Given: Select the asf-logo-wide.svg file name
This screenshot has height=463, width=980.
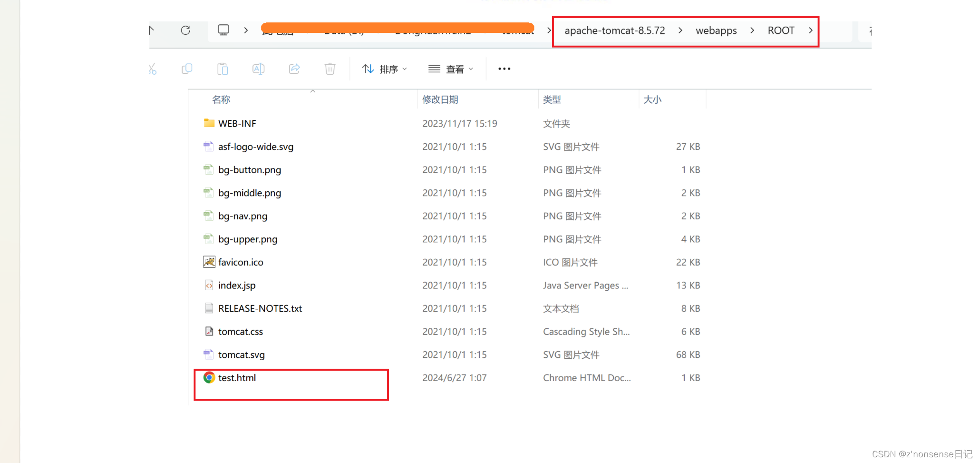Looking at the screenshot, I should 256,147.
